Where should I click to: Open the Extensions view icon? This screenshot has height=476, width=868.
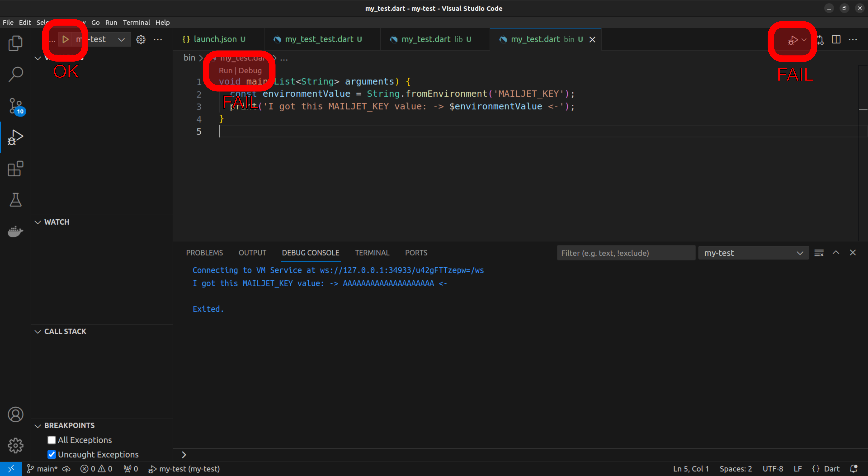[16, 169]
